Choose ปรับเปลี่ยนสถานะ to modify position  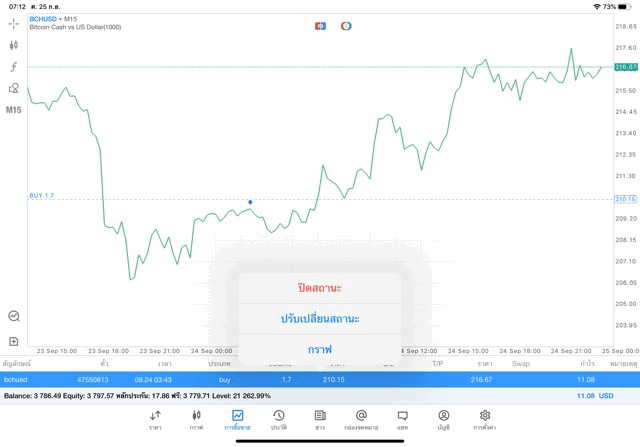point(320,318)
